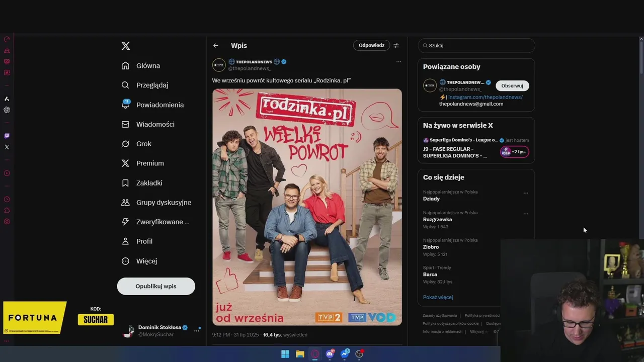Open Powiadomienia notifications
The height and width of the screenshot is (362, 644).
click(x=153, y=105)
